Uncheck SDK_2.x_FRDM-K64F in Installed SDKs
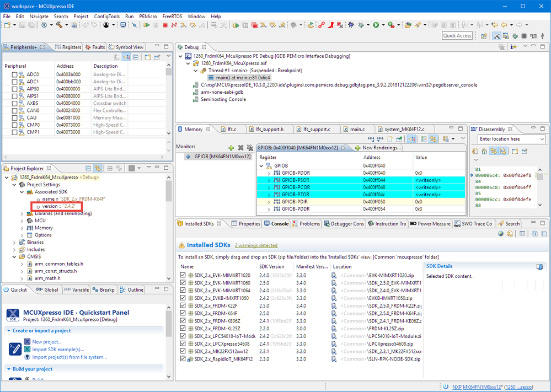The width and height of the screenshot is (551, 392). tap(184, 313)
